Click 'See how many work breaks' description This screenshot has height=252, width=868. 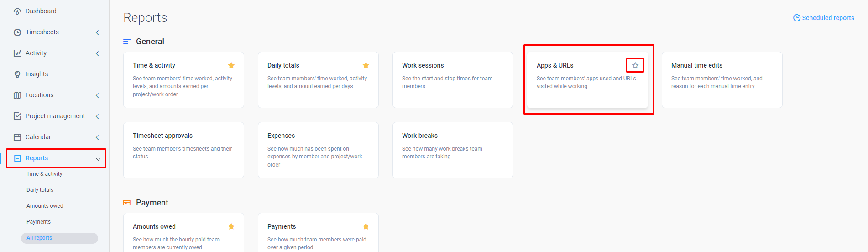(442, 152)
